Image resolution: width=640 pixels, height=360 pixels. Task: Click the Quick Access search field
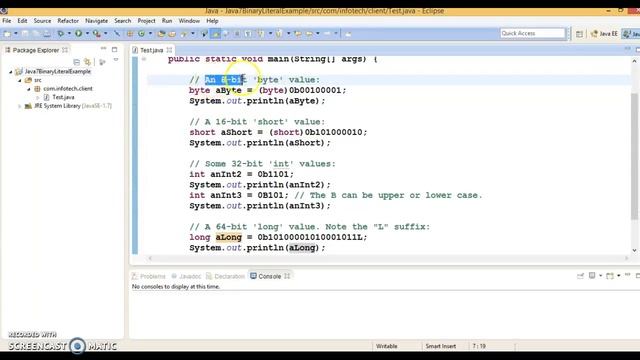[532, 33]
